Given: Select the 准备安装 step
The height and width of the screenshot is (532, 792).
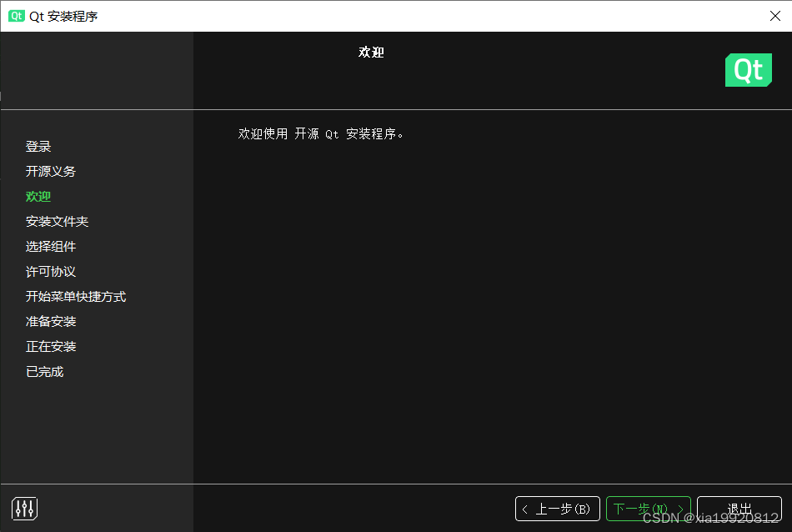Looking at the screenshot, I should (x=51, y=321).
